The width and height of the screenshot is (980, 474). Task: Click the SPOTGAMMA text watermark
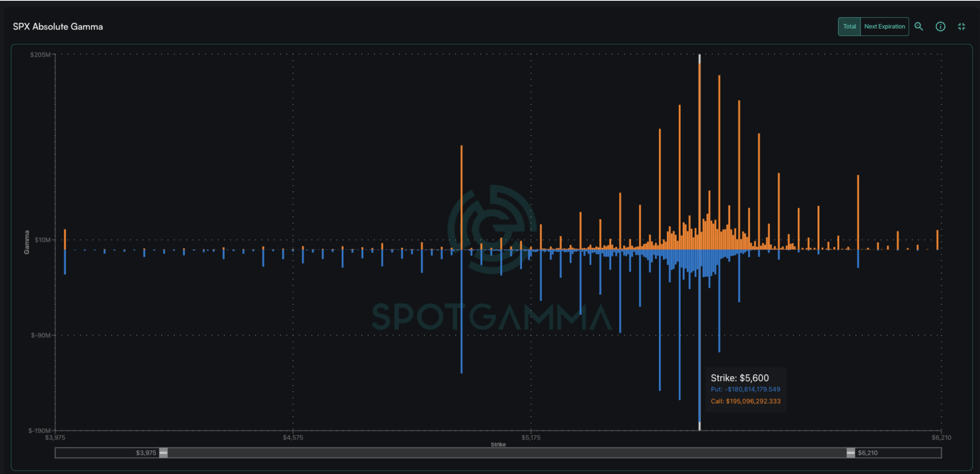(x=492, y=317)
